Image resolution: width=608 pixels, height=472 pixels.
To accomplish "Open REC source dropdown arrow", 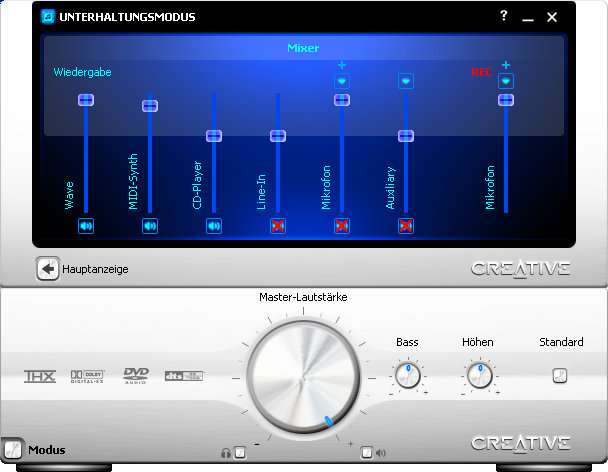I will pos(506,81).
